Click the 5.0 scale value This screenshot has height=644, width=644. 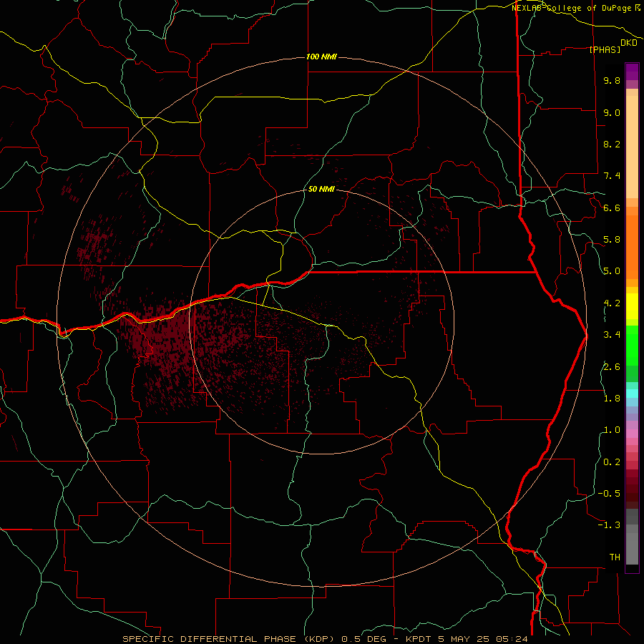[x=612, y=271]
